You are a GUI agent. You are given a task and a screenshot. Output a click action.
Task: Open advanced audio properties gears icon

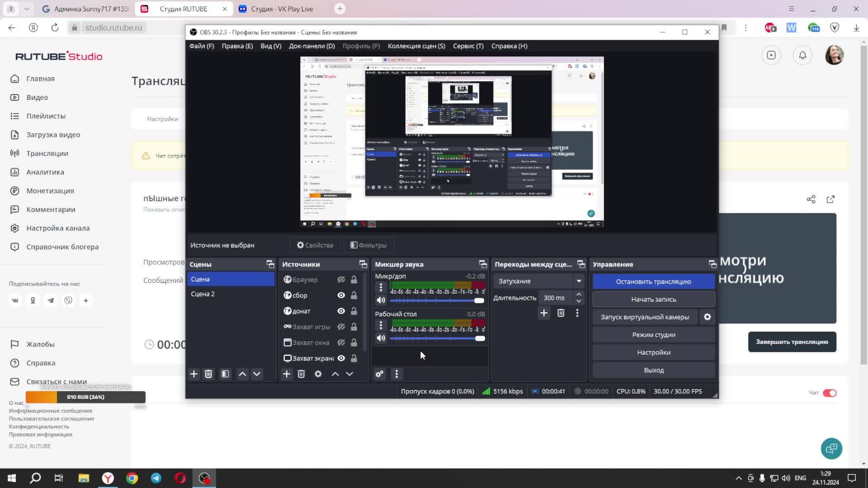379,374
